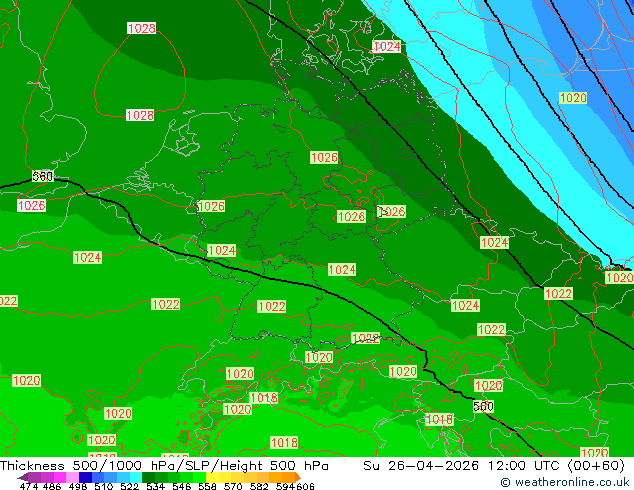Click the red-on-white 1024 label near Denmark

[x=387, y=46]
